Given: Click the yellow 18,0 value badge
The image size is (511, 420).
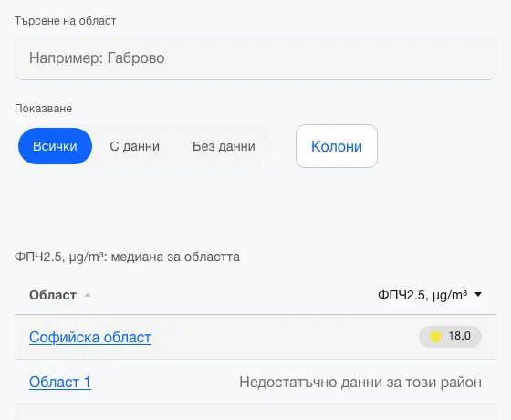Looking at the screenshot, I should pyautogui.click(x=450, y=337).
